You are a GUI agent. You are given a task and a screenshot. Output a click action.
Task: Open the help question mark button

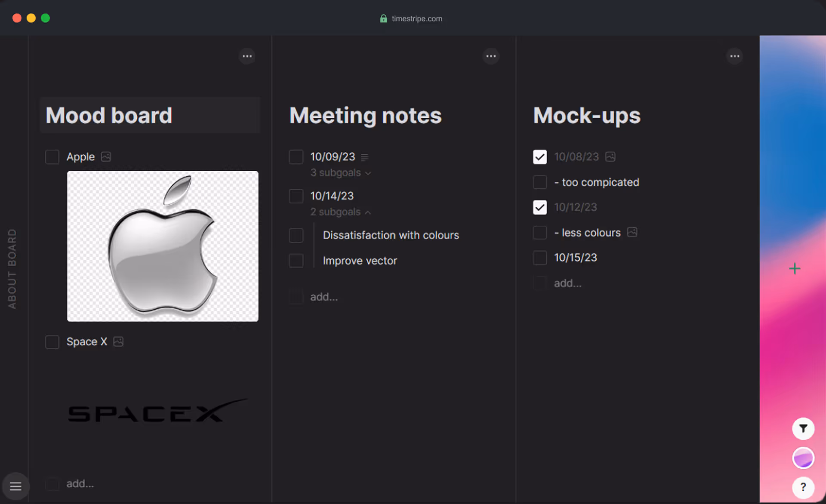coord(803,487)
